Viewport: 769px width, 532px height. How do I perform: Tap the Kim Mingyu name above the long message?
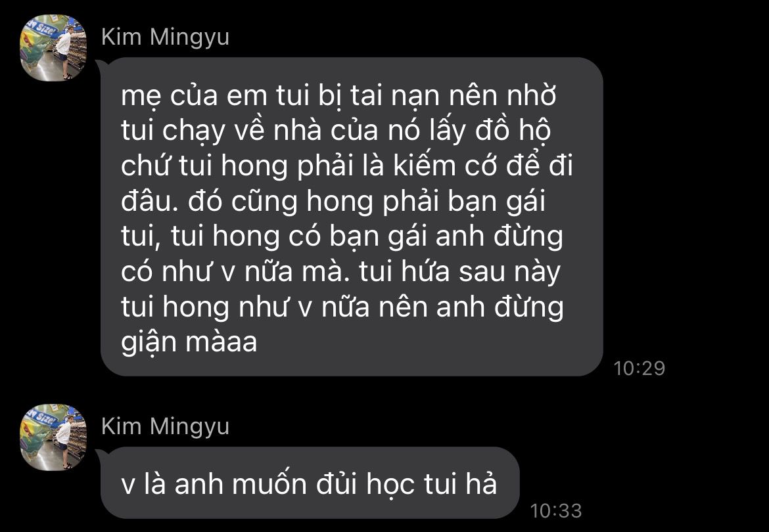click(165, 37)
